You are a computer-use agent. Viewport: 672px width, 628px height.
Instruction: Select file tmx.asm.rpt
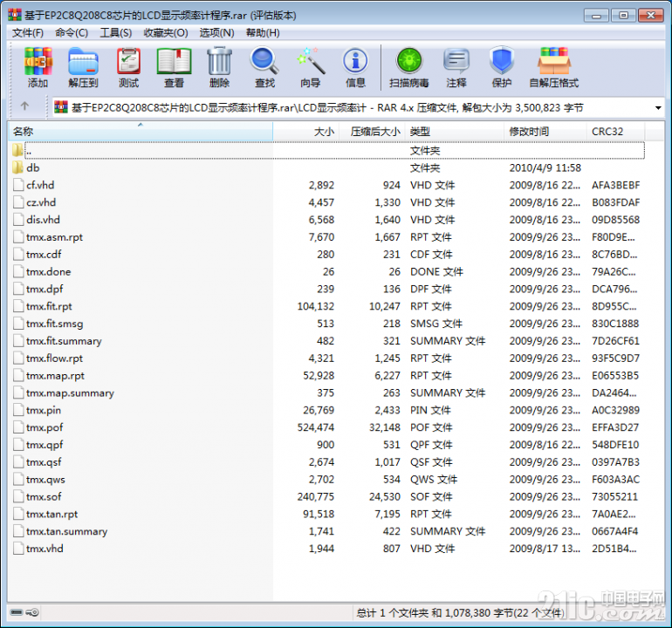[x=54, y=237]
